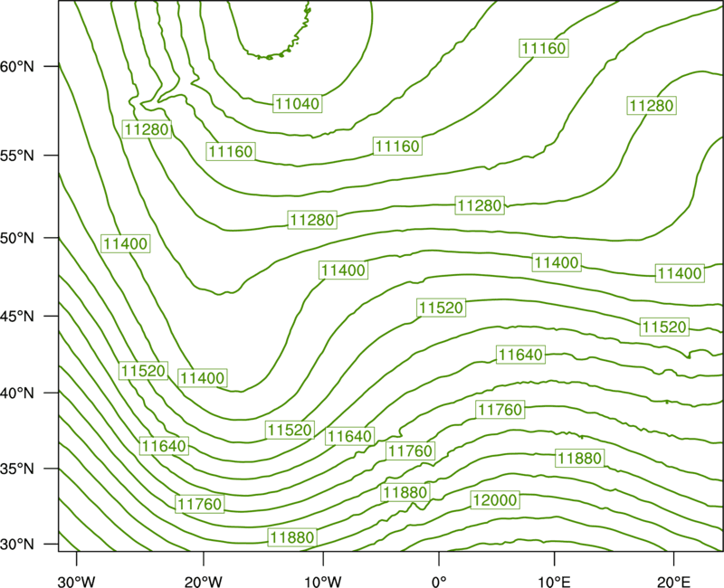Click the 50°N latitude axis label
The height and width of the screenshot is (588, 724).
17,238
